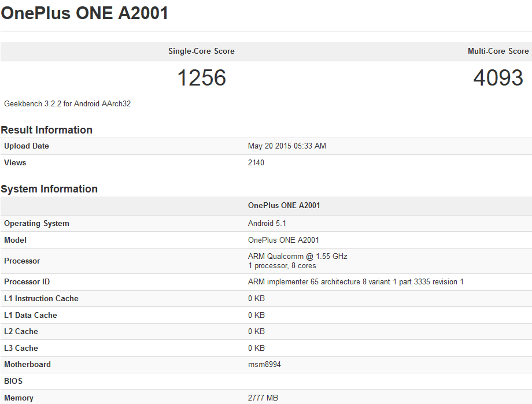Click the upload date May 20 2015 value
Screen dimensions: 532x404
pos(287,146)
